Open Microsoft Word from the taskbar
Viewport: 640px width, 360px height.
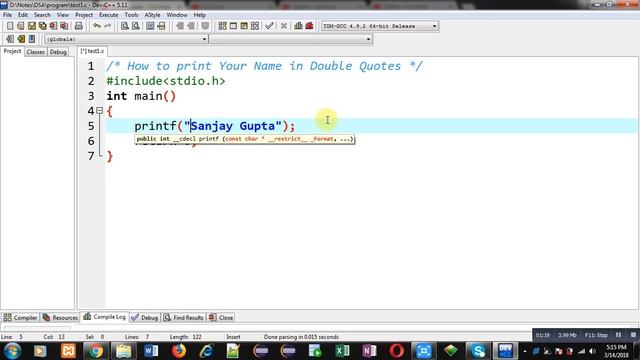click(151, 351)
